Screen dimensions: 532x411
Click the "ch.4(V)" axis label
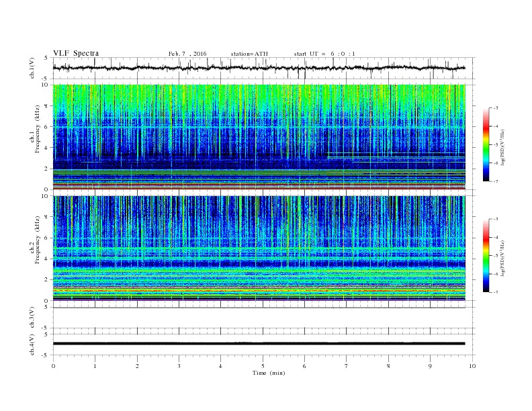pos(32,345)
